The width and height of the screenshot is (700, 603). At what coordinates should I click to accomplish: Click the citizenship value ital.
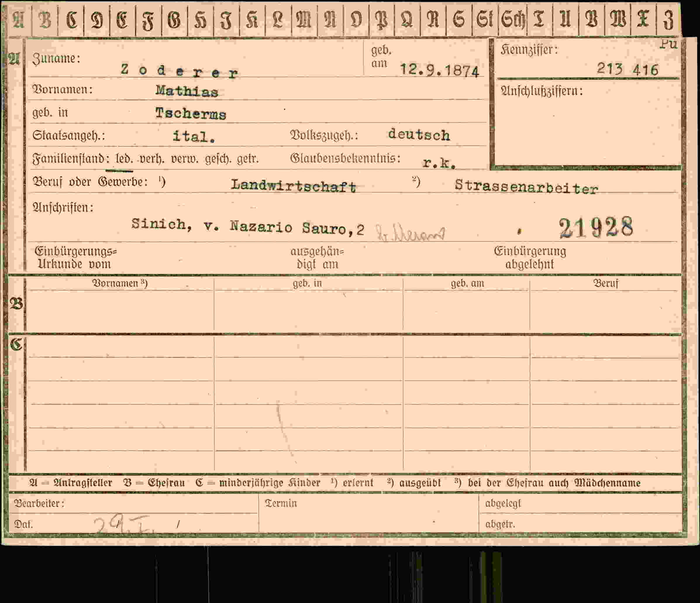(194, 137)
